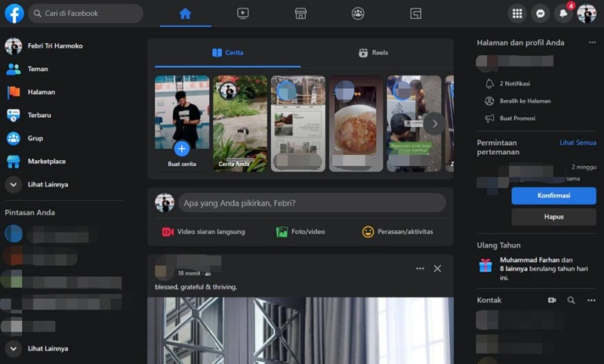Open the Marketplace icon in top navigation
The width and height of the screenshot is (604, 364).
(300, 14)
